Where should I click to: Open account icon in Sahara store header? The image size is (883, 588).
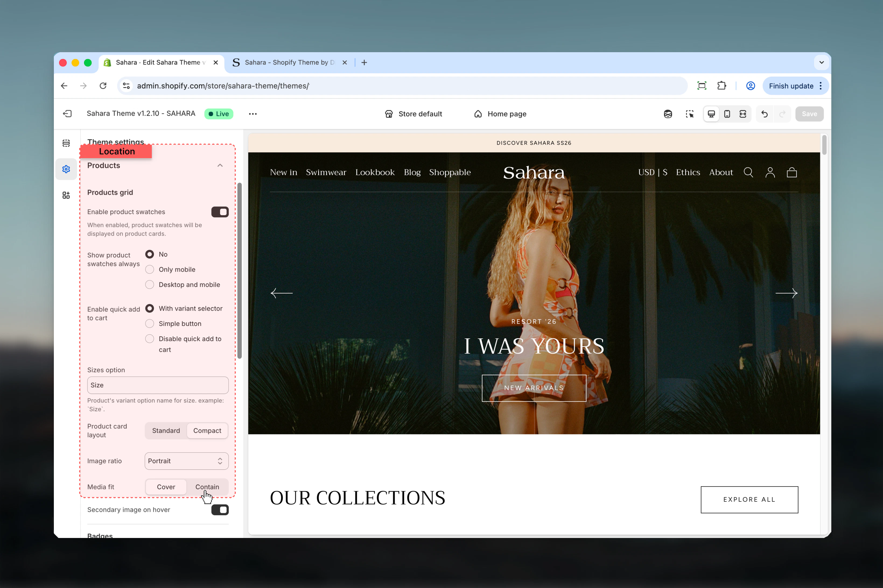[770, 172]
